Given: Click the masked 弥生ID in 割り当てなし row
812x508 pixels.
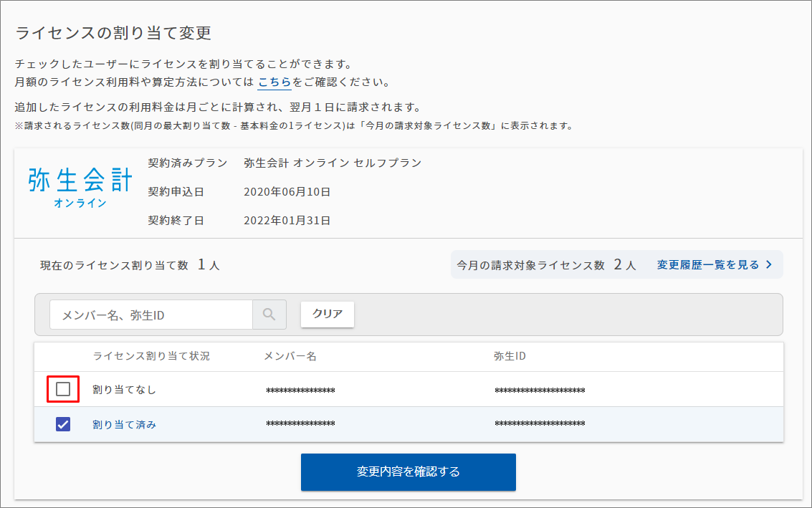Looking at the screenshot, I should coord(540,390).
